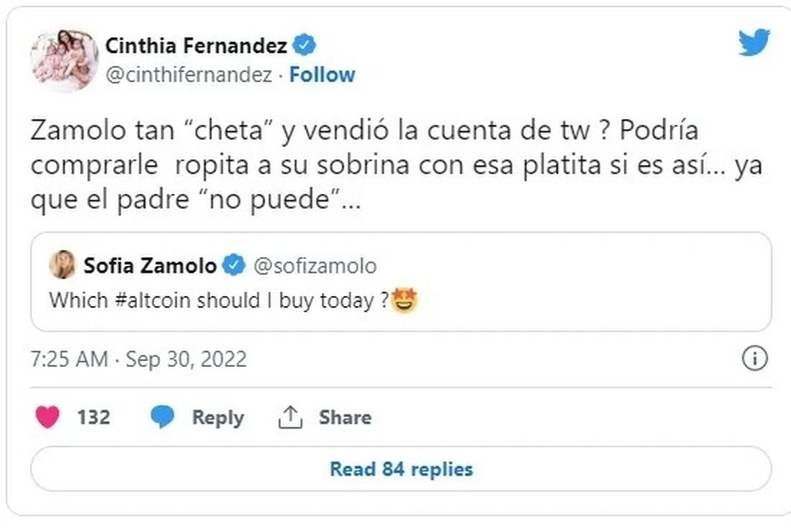Click Cinthia Fernandez's verified badge
Viewport: 791px width, 532px height.
coord(305,46)
